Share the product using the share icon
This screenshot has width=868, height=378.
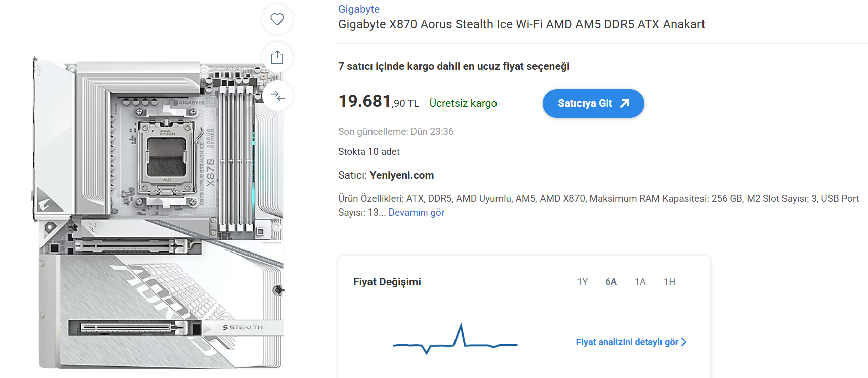point(277,57)
